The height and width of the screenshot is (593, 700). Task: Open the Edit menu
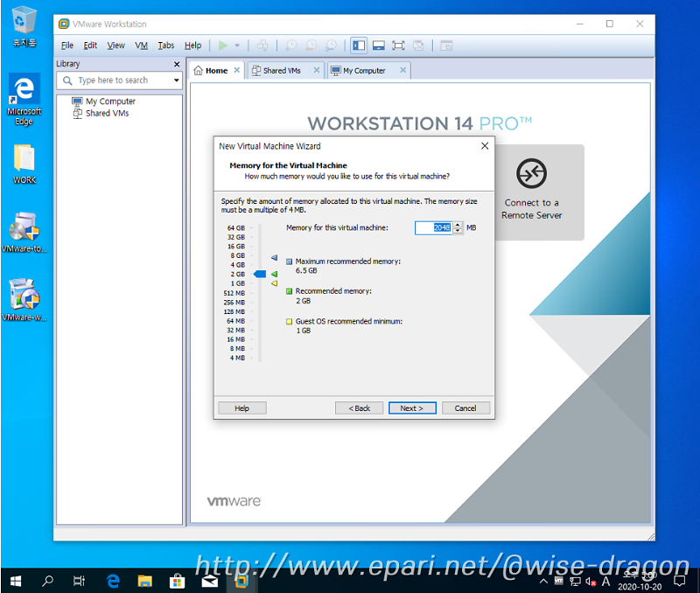click(x=90, y=45)
